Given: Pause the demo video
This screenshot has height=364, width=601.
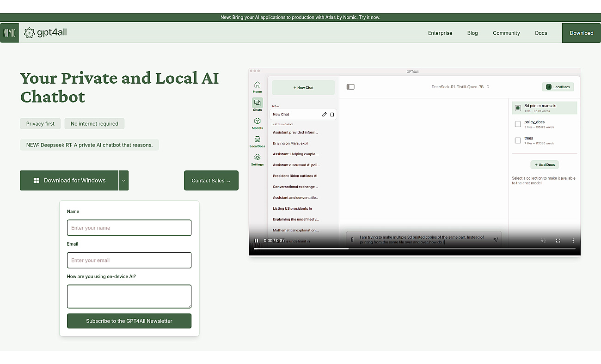Looking at the screenshot, I should [x=257, y=241].
